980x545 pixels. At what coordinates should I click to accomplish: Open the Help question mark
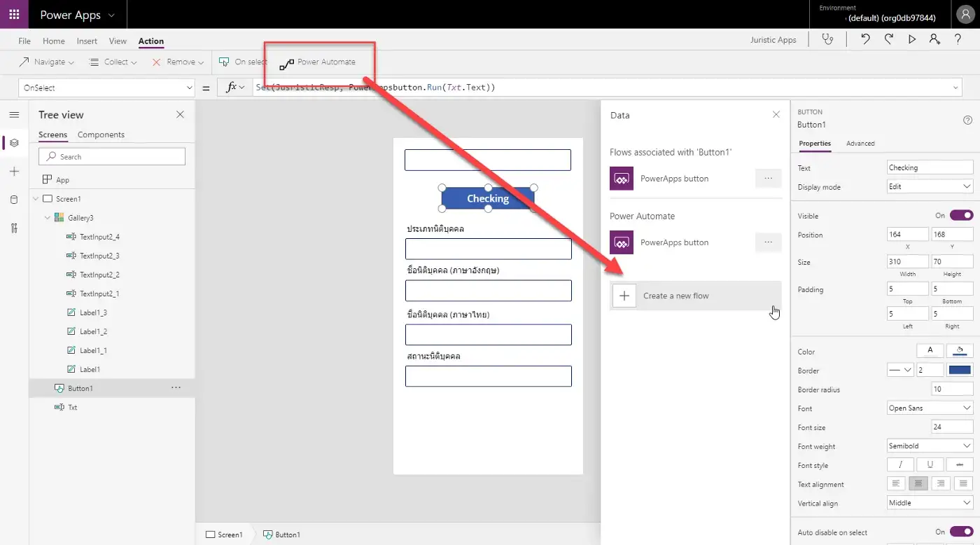pos(958,39)
